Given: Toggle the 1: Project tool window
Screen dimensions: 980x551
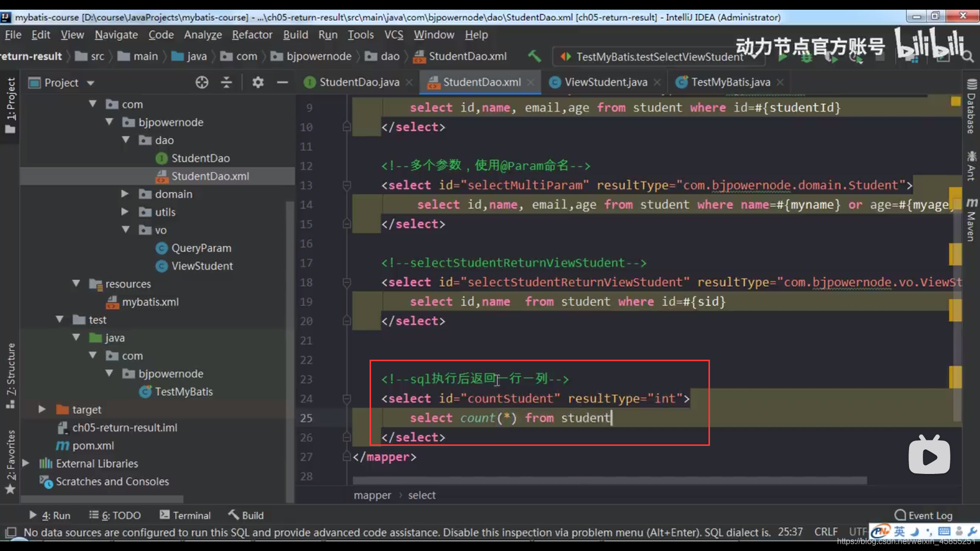Looking at the screenshot, I should click(10, 106).
